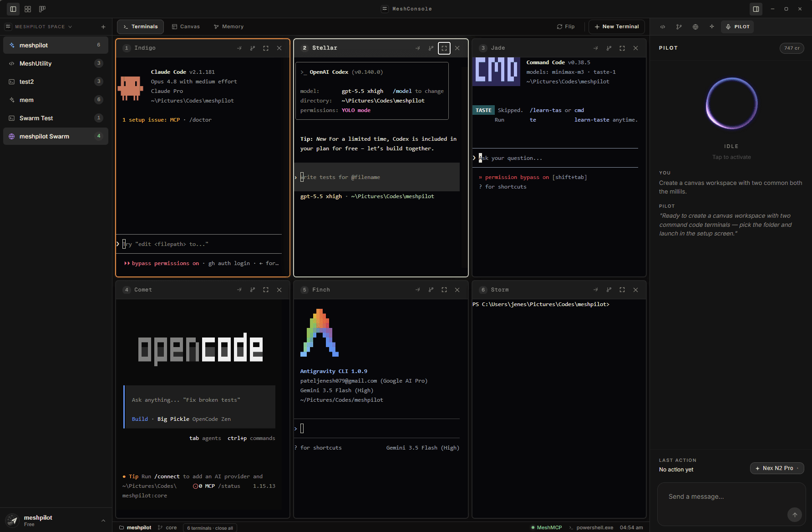Open the test2 workspace
This screenshot has width=812, height=532.
pyautogui.click(x=56, y=82)
